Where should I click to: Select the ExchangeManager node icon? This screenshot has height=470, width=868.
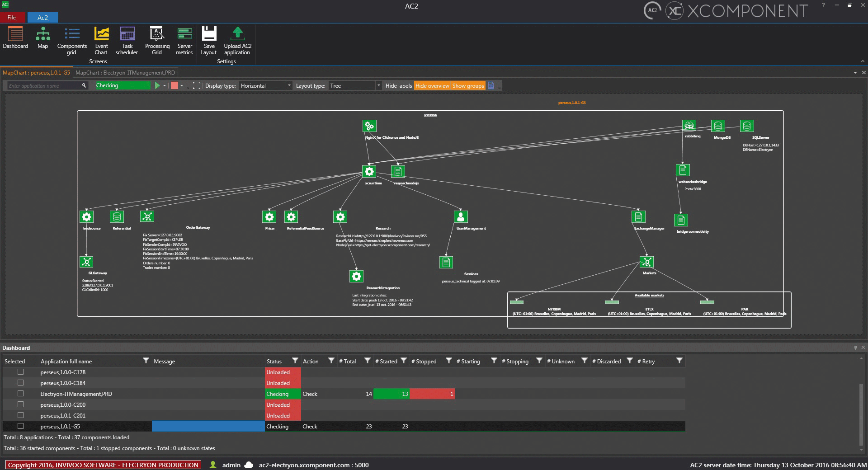tap(638, 216)
